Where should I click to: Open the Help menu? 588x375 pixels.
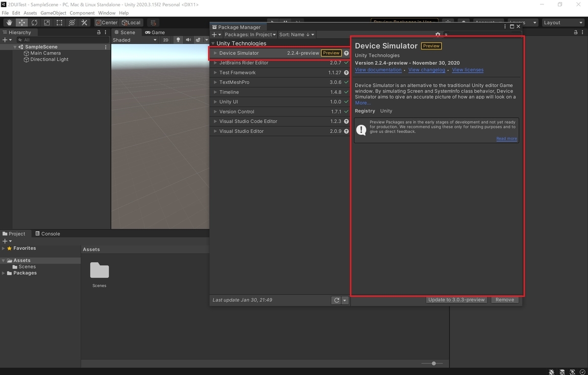coord(124,13)
